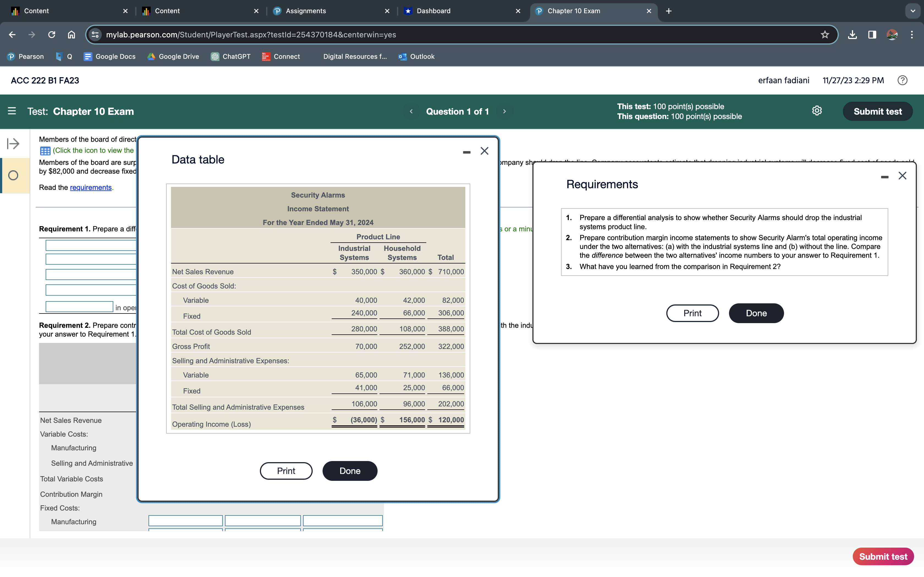Open the hamburger menu beside Test title
This screenshot has width=924, height=577.
[x=12, y=111]
